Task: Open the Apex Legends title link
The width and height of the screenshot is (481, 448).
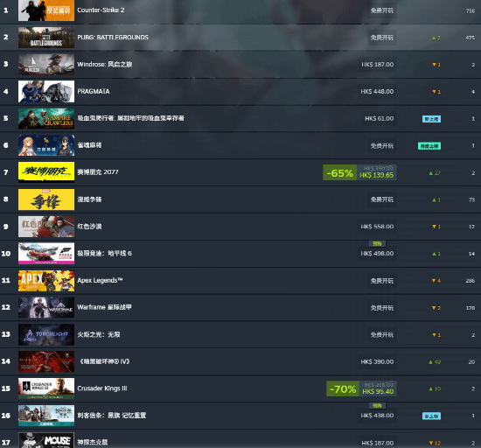Action: click(100, 280)
